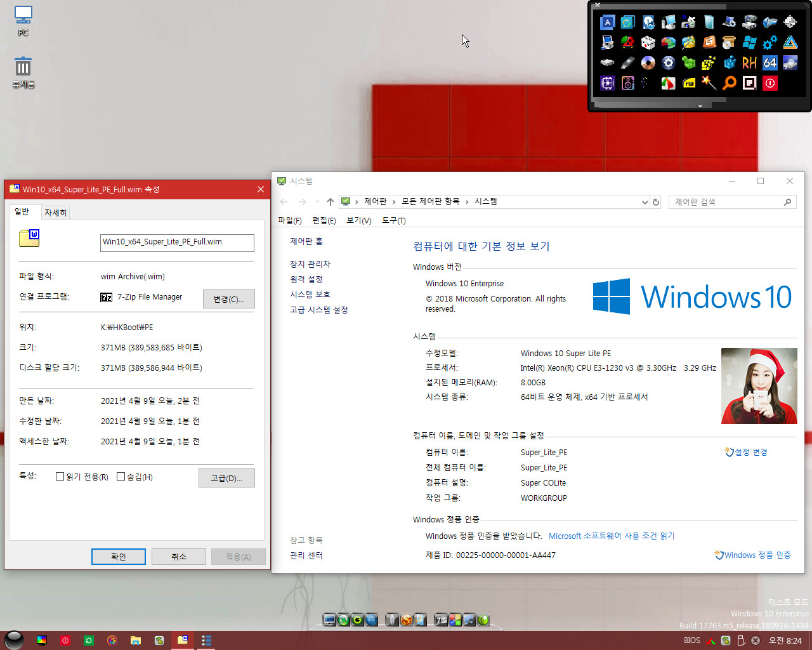
Task: Switch to the 자세히 tab
Action: (x=55, y=213)
